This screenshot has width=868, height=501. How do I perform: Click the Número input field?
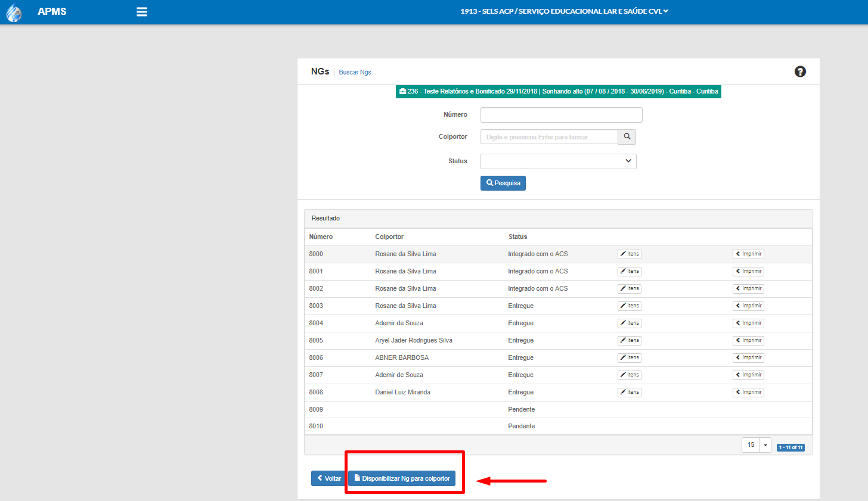(562, 115)
